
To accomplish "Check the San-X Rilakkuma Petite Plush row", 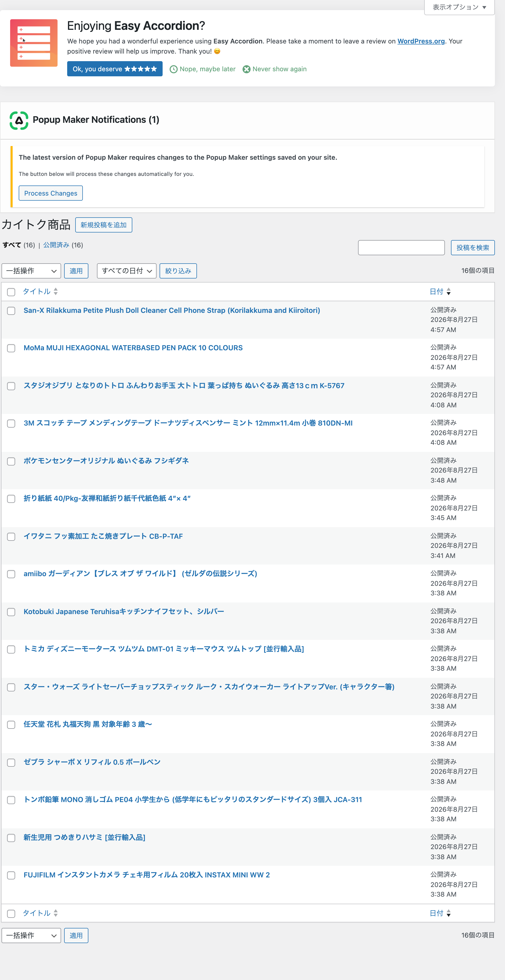I will pos(11,311).
